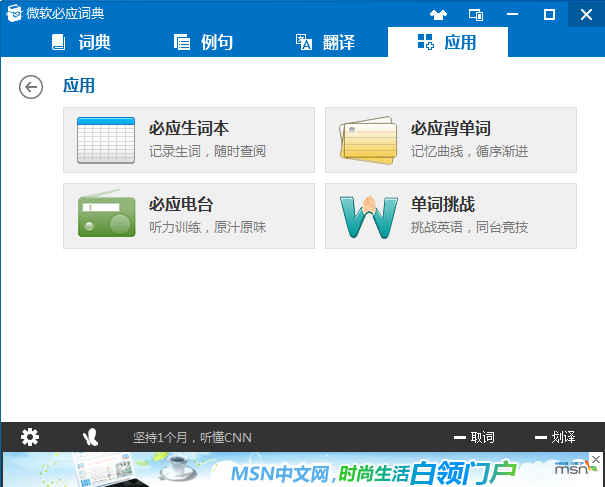
Task: Close the MSN advertisement banner
Action: pos(596,459)
